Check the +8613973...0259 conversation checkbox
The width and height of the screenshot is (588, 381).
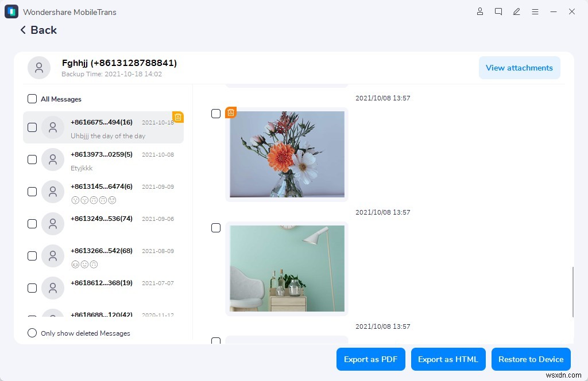click(32, 160)
